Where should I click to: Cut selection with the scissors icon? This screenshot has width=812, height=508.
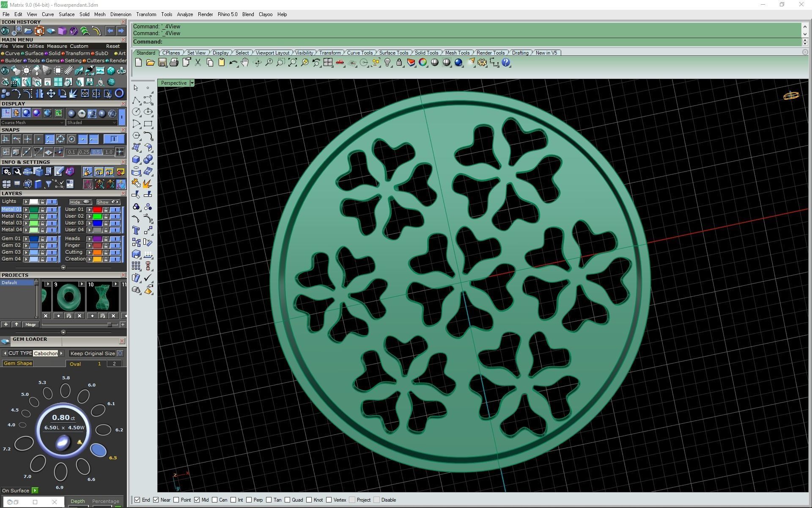(x=198, y=63)
